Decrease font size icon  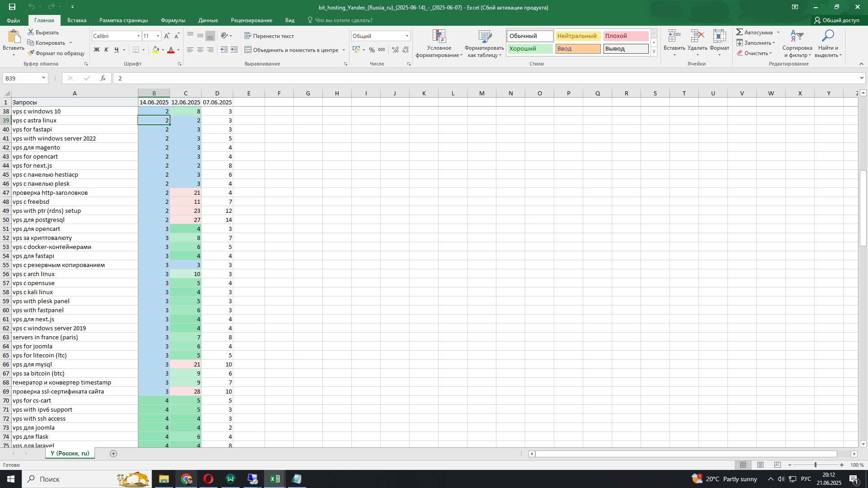[177, 36]
